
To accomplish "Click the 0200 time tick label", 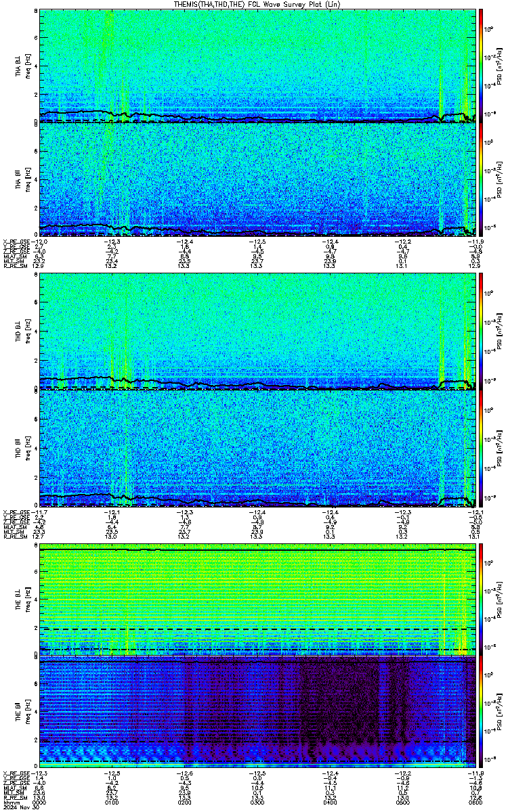I will coord(184,803).
